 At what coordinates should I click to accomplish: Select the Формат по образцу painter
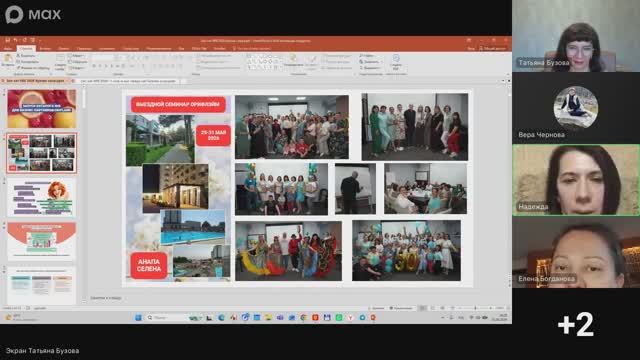(33, 68)
